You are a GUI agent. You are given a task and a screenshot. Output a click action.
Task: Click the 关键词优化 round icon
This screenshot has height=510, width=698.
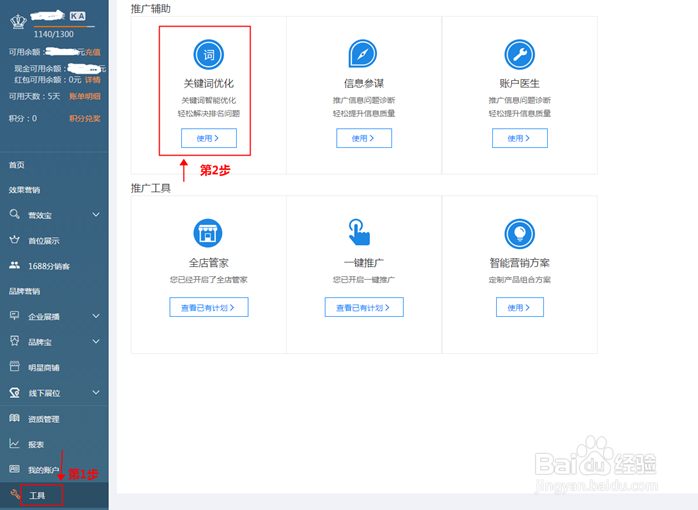(x=208, y=55)
